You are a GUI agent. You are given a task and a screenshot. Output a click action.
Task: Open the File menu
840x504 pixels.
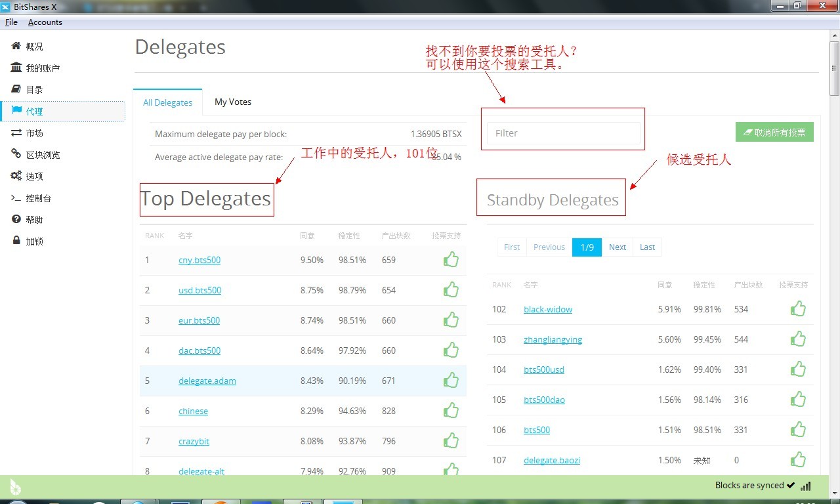tap(11, 22)
